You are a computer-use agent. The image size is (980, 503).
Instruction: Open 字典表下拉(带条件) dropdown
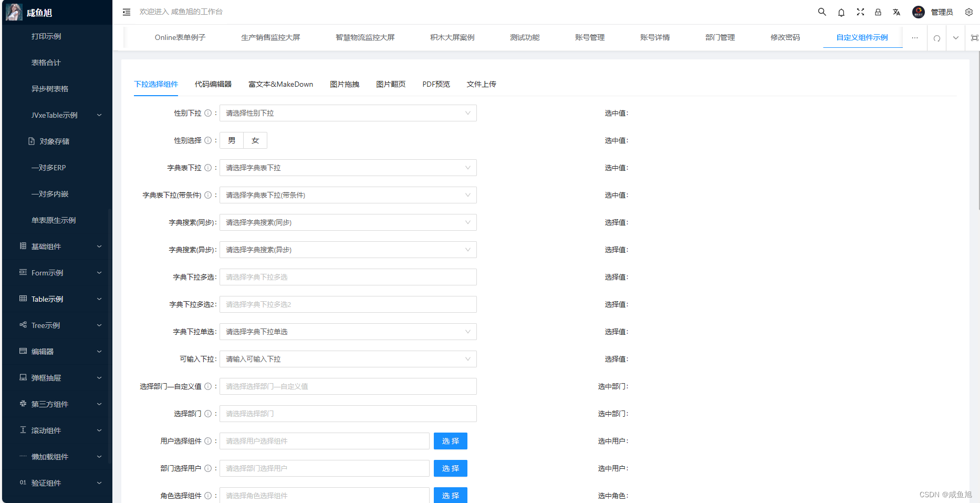(x=348, y=195)
